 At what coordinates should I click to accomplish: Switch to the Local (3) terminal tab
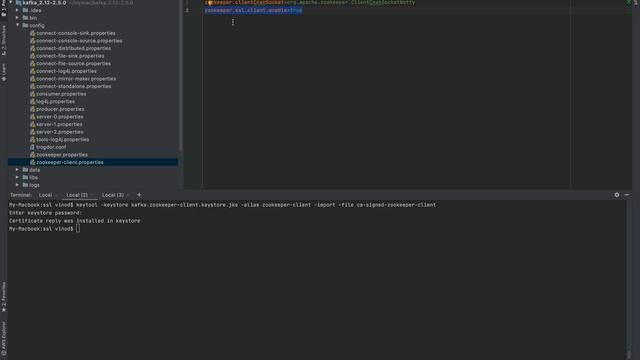[x=113, y=195]
